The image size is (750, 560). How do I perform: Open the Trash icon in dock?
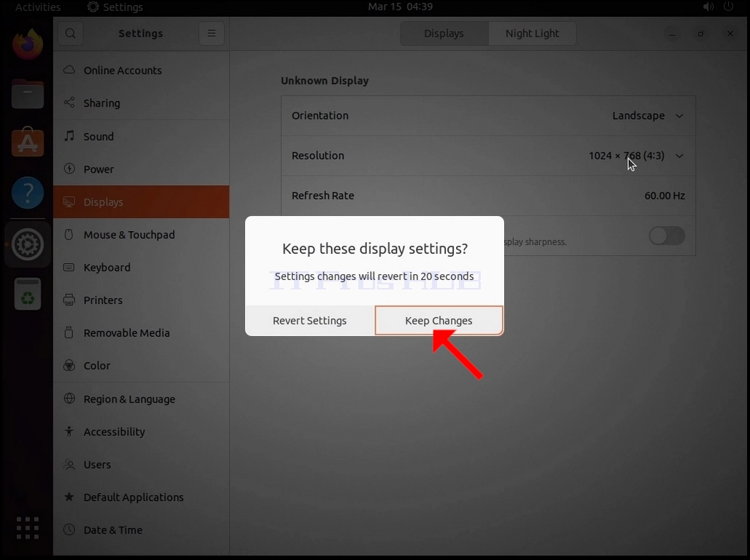27,294
